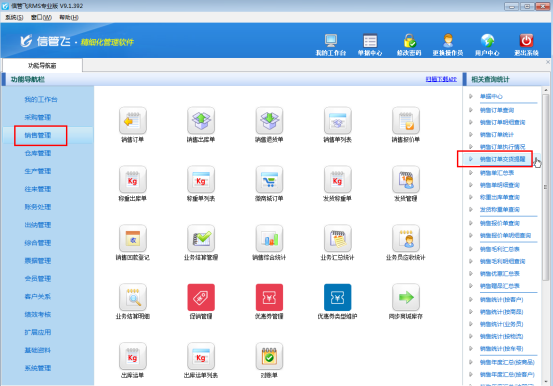Open the 系统(S) menu
553x386 pixels.
[x=14, y=17]
